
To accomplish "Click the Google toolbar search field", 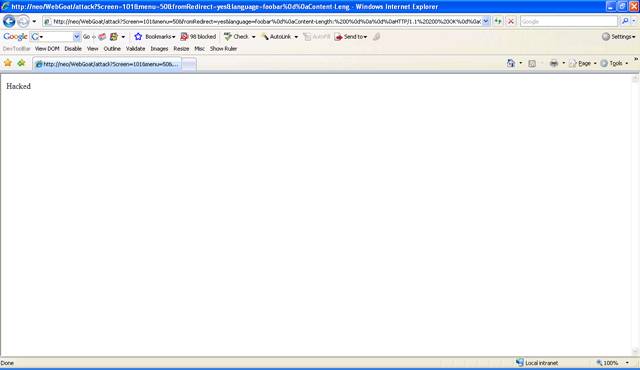I will coord(55,37).
